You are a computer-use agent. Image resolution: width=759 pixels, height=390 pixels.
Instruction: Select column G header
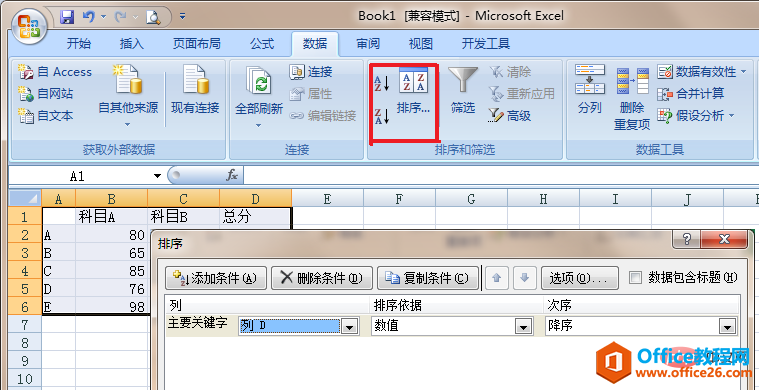tap(471, 198)
